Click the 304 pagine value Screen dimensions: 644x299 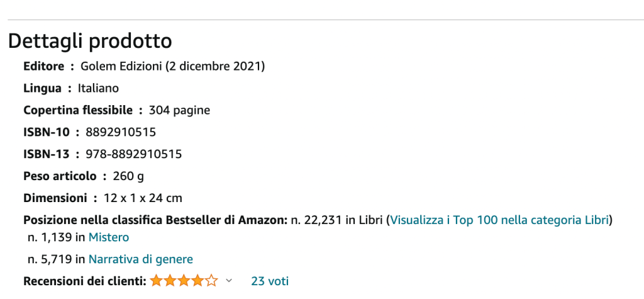[x=179, y=110]
